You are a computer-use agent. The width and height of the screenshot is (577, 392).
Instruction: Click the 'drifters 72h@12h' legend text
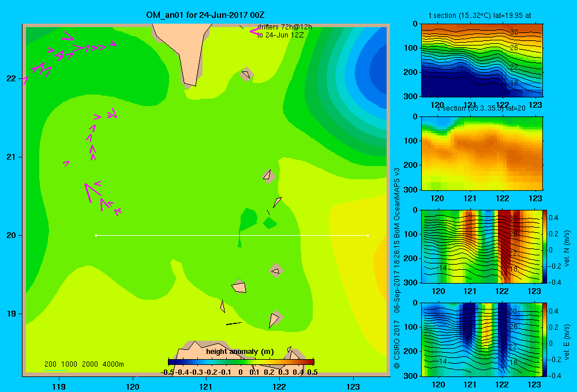[x=284, y=27]
